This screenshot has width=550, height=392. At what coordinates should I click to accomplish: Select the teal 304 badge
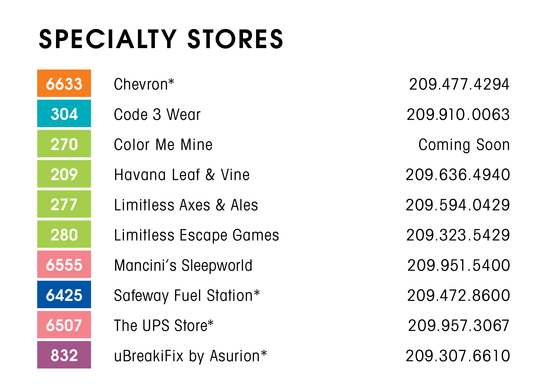coord(64,114)
